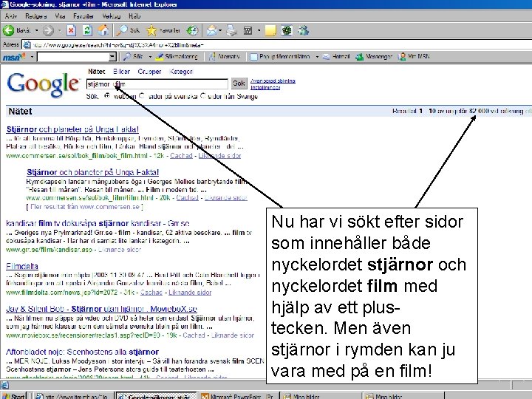Open the Popup blocker dropdown arrow
Screen dimensions: 532x399
point(317,57)
